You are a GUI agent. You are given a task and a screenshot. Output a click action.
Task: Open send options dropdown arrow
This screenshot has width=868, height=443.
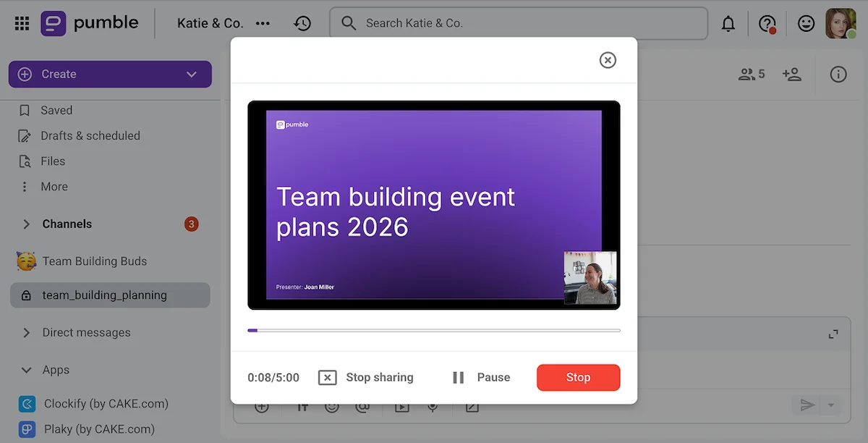(x=831, y=405)
